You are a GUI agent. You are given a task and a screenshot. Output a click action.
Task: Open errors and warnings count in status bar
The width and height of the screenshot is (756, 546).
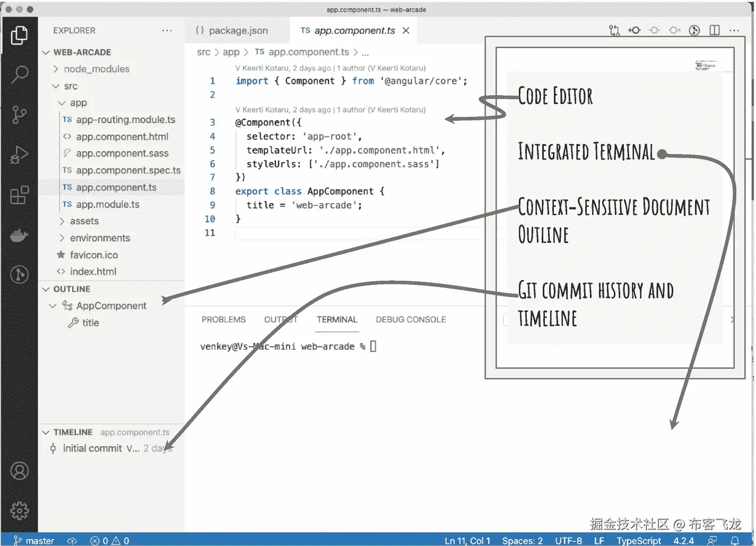(110, 541)
